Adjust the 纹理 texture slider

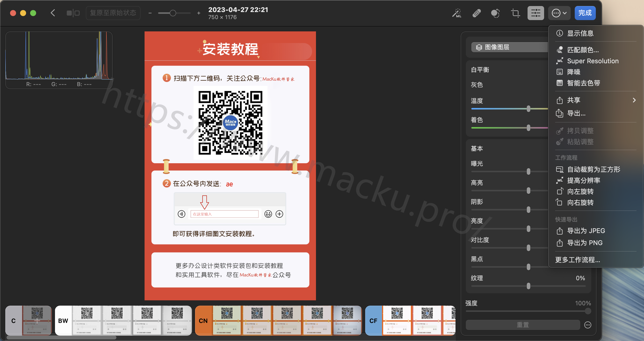(x=528, y=286)
